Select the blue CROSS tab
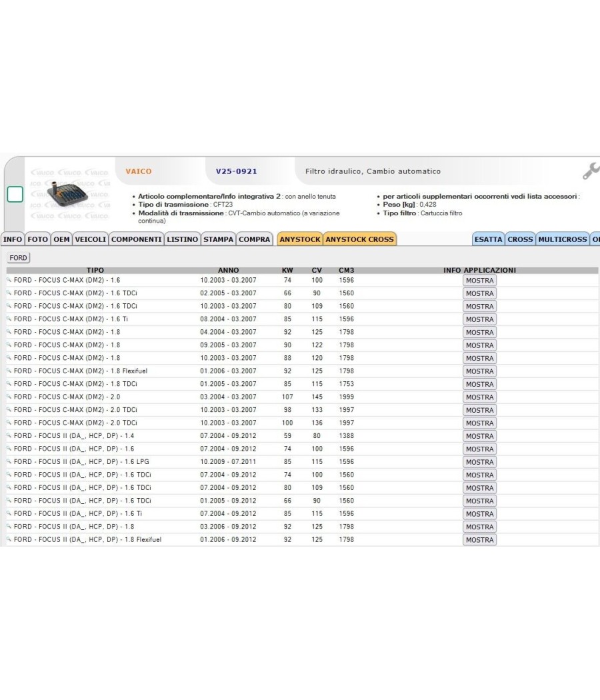The width and height of the screenshot is (600, 700). [520, 239]
